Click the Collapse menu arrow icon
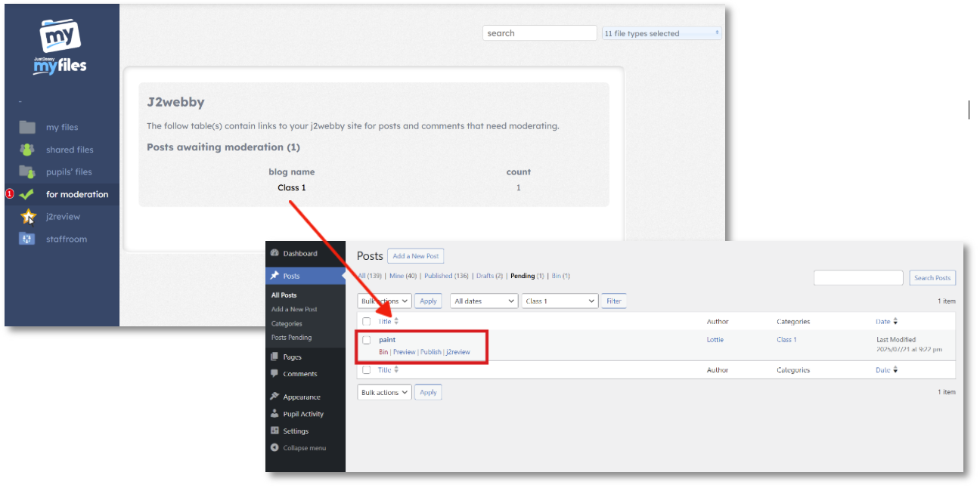 click(274, 447)
